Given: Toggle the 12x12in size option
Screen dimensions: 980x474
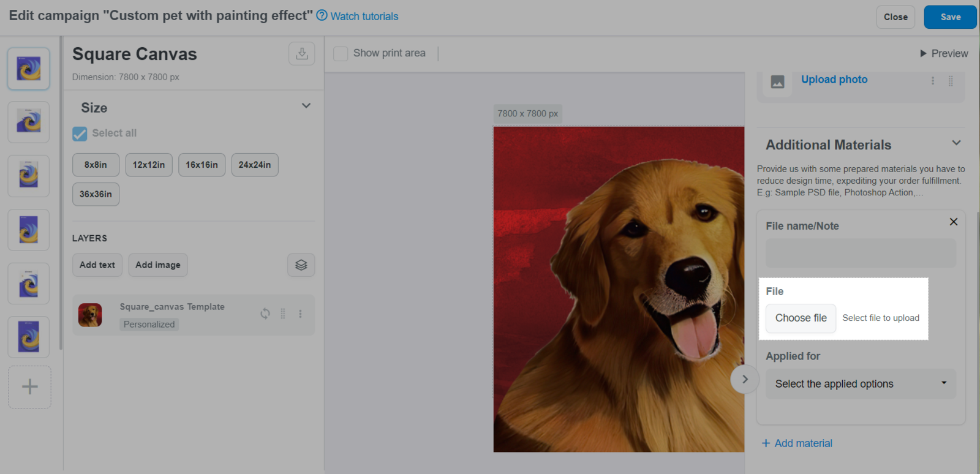Looking at the screenshot, I should [x=149, y=165].
